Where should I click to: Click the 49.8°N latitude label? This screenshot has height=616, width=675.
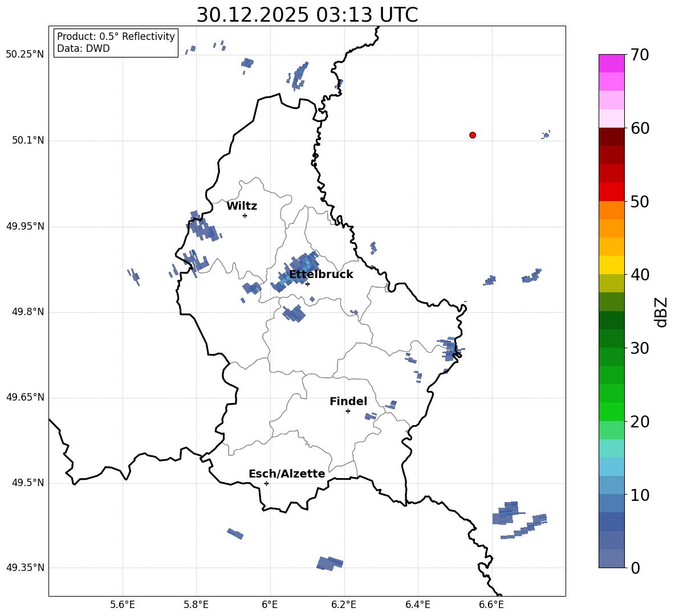tap(28, 312)
